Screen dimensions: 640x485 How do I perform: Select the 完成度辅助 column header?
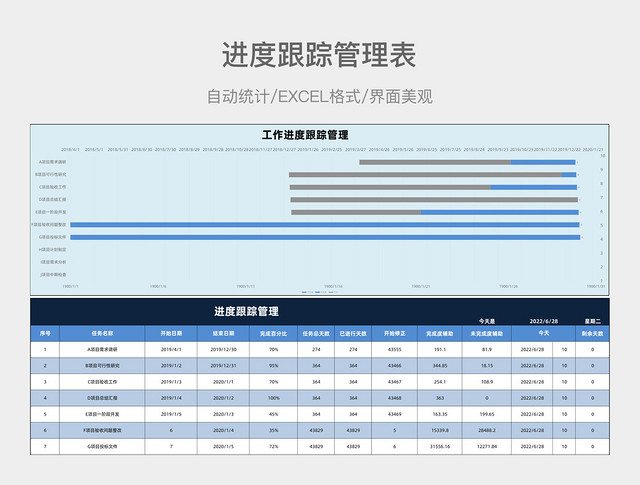click(440, 334)
